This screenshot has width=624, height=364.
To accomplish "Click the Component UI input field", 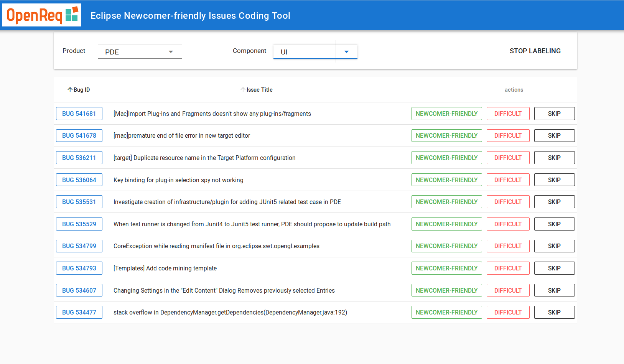I will tap(305, 52).
